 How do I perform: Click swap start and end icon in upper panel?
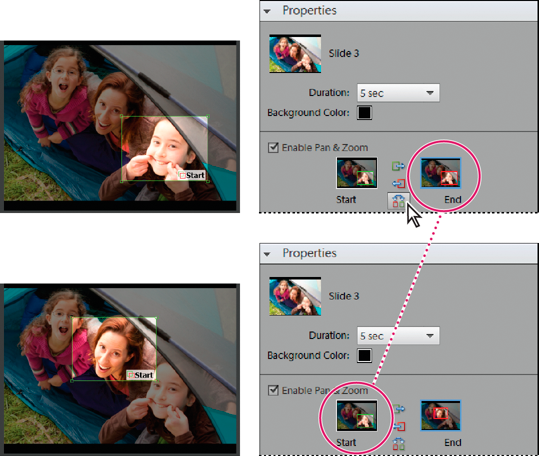[398, 201]
